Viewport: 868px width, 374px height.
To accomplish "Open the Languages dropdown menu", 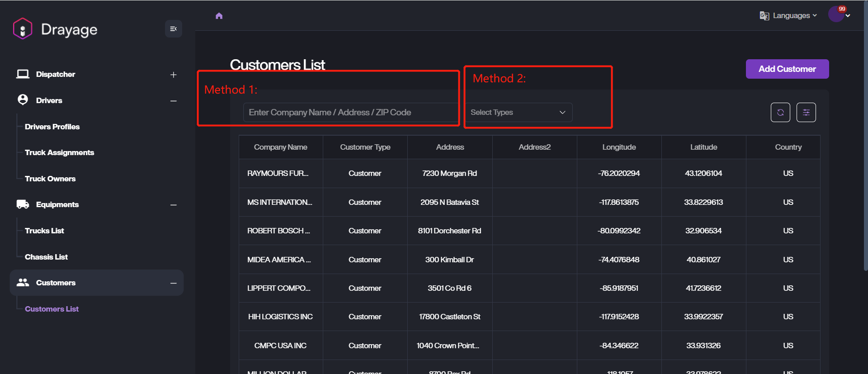I will [795, 16].
